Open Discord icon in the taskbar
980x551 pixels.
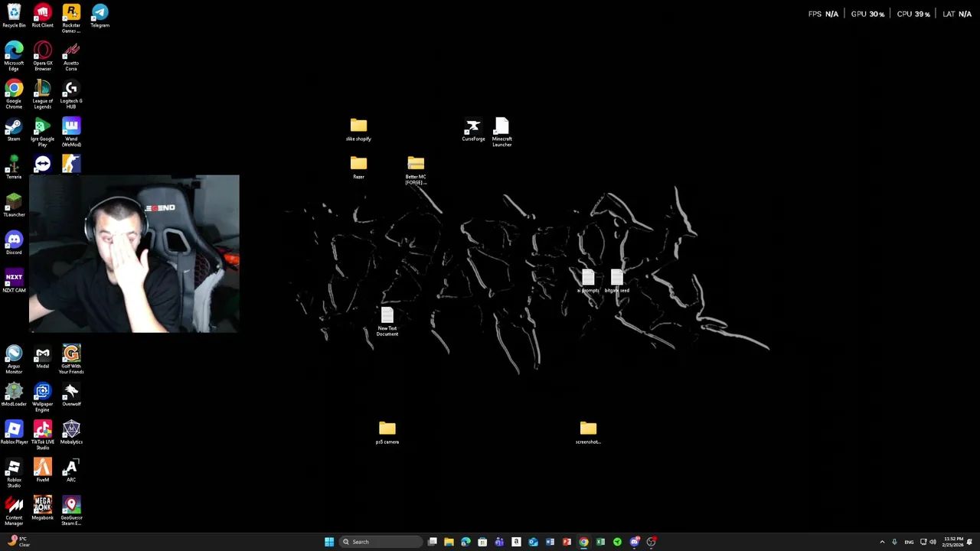634,542
